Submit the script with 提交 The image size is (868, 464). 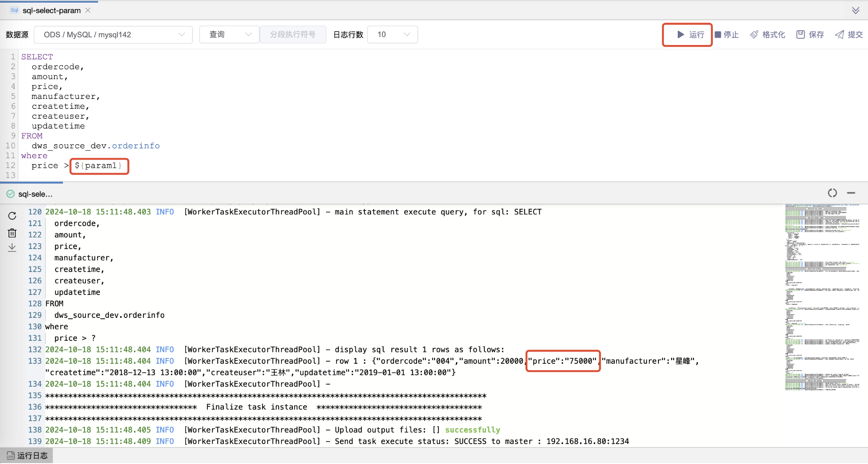coord(849,35)
